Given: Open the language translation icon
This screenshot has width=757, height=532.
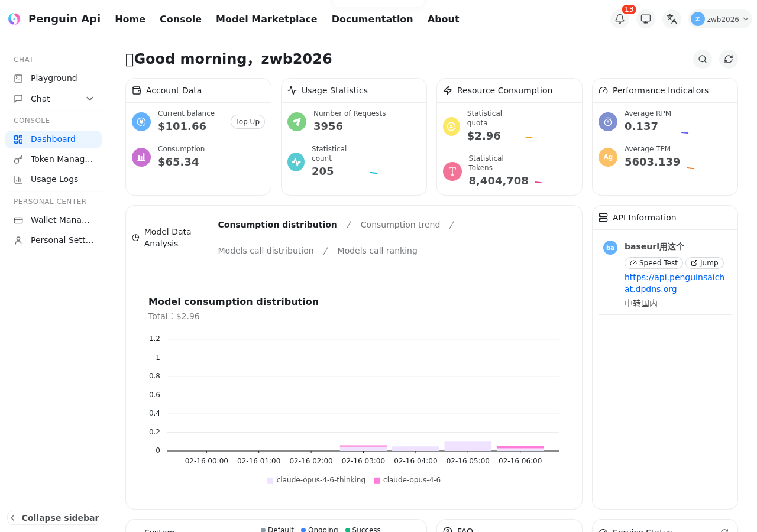Looking at the screenshot, I should (x=672, y=19).
